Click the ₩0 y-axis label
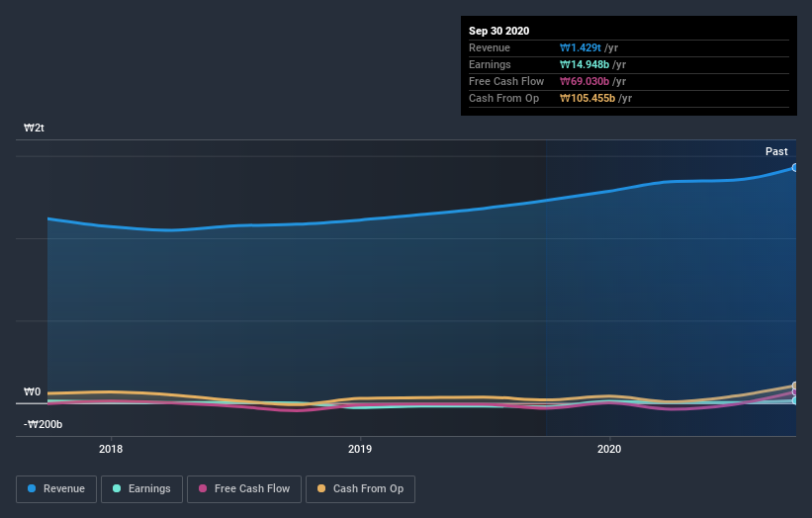Viewport: 812px width, 518px height. pyautogui.click(x=32, y=391)
